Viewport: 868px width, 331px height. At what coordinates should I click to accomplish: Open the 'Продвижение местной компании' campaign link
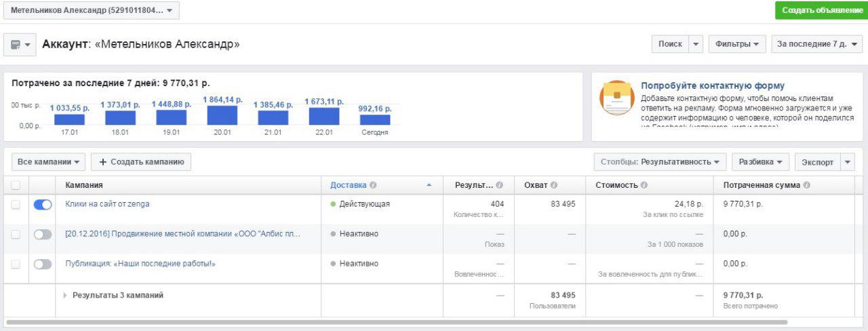click(x=182, y=234)
